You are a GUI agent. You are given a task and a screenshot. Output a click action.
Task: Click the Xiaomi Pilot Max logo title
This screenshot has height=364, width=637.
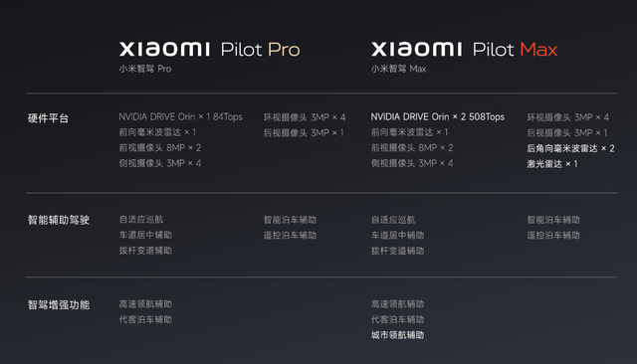pyautogui.click(x=465, y=50)
